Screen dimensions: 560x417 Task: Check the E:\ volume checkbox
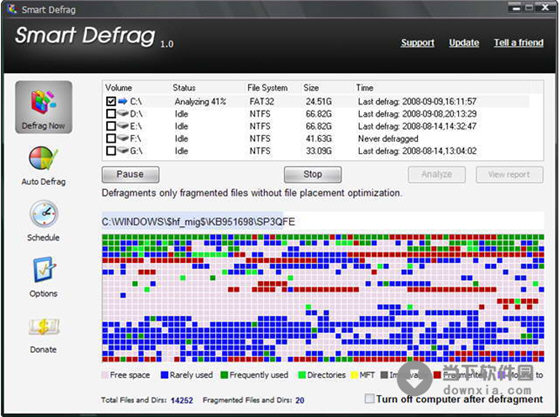(x=111, y=126)
